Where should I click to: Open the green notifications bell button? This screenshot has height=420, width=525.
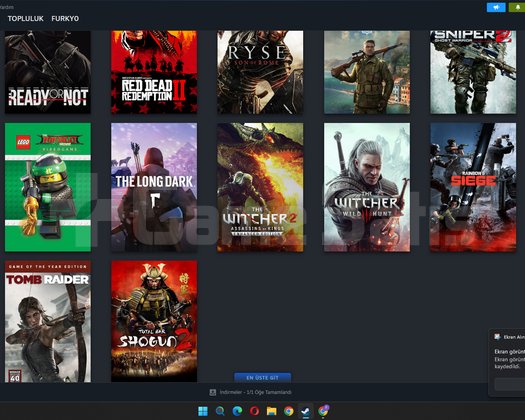pos(517,7)
